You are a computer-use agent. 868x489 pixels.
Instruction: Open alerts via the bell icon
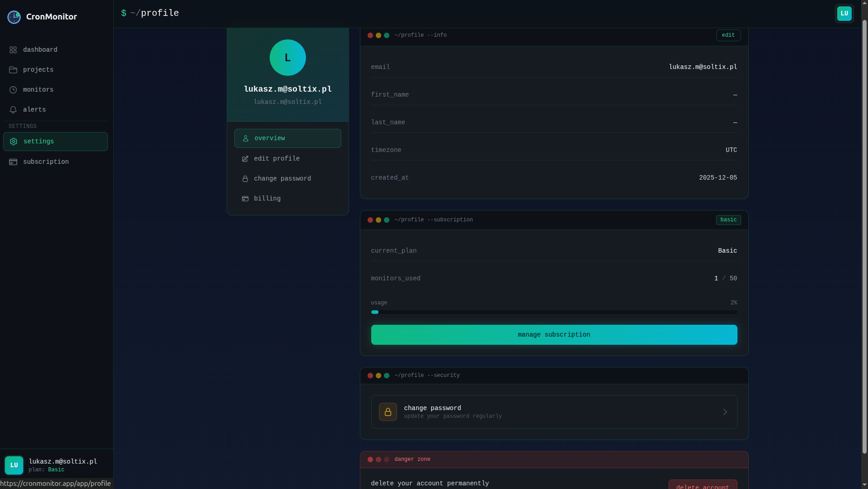pos(13,110)
